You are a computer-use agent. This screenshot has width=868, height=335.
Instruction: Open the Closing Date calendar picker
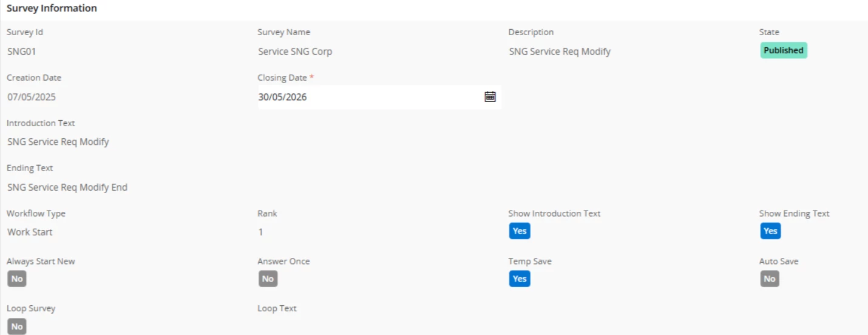[x=490, y=96]
